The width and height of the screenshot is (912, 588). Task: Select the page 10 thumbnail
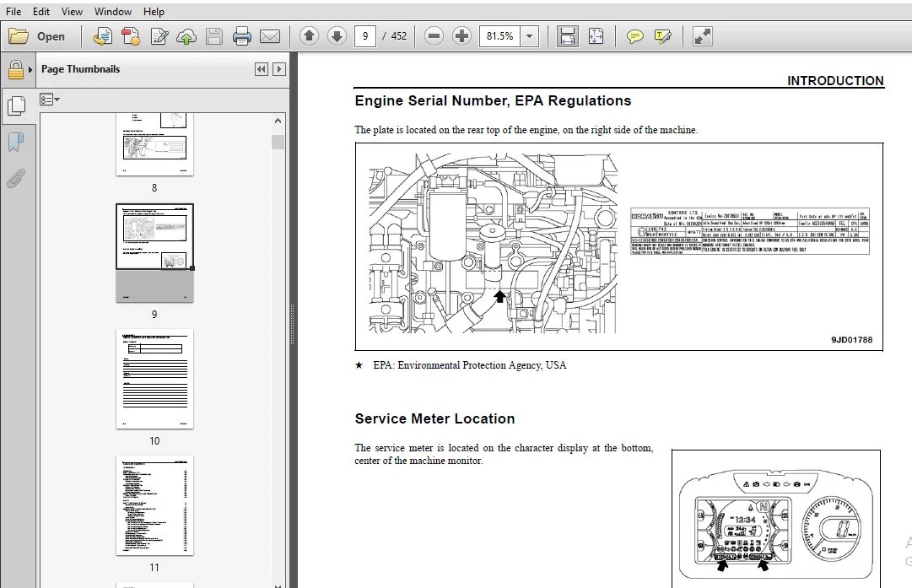point(154,379)
